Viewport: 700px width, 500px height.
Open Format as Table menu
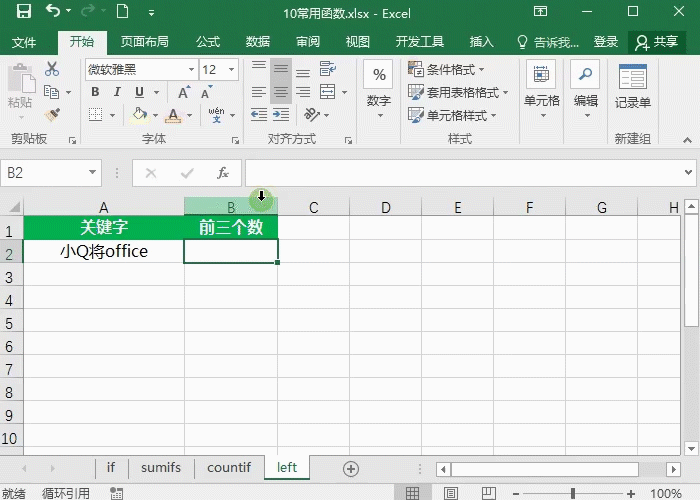click(x=458, y=92)
